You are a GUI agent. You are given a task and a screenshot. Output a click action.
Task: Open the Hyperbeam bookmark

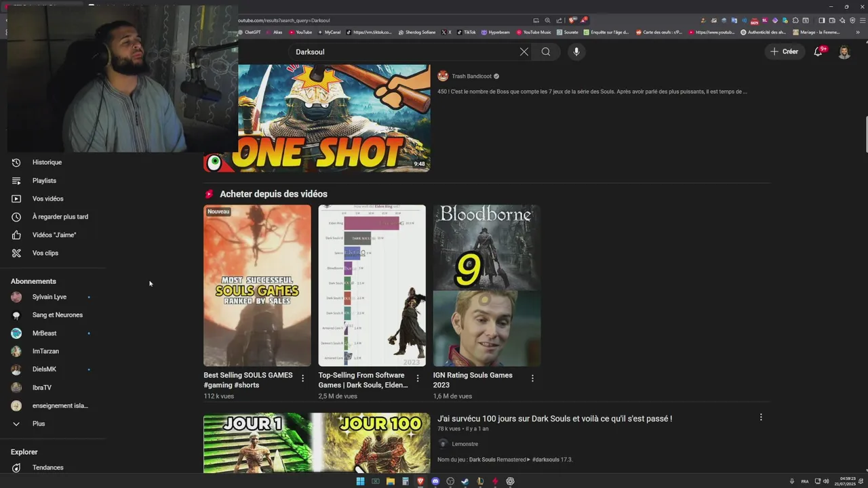pos(496,32)
